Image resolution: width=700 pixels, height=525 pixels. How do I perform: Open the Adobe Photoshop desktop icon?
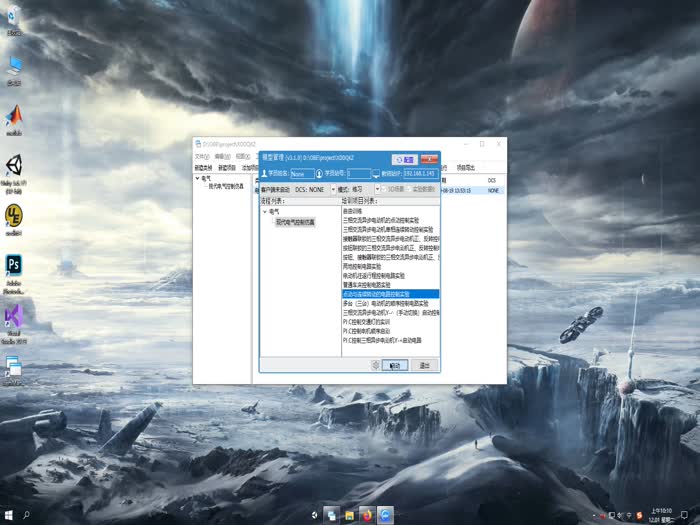(14, 266)
